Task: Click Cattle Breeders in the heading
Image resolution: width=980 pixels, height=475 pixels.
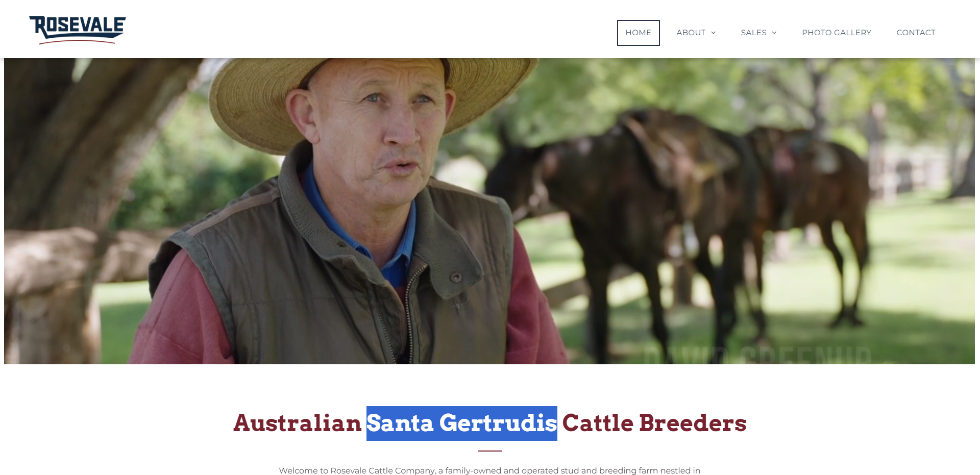Action: [654, 423]
